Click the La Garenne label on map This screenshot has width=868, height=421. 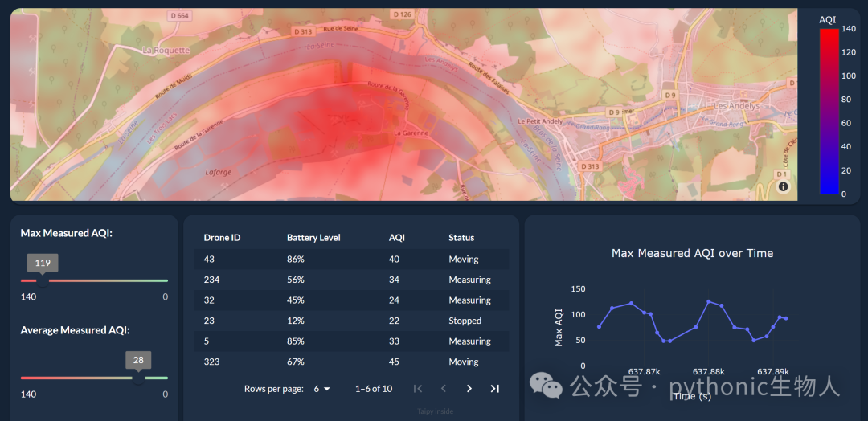(411, 133)
